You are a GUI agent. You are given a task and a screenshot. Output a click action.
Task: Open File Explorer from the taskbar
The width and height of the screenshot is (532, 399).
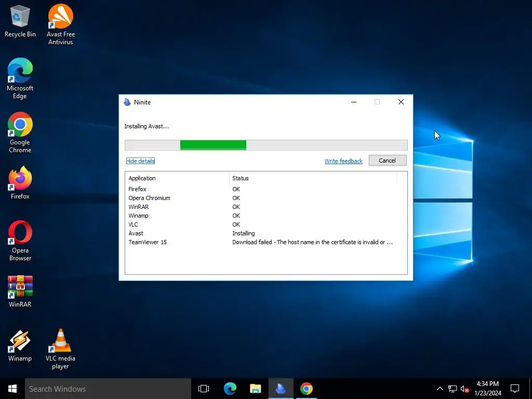[256, 389]
